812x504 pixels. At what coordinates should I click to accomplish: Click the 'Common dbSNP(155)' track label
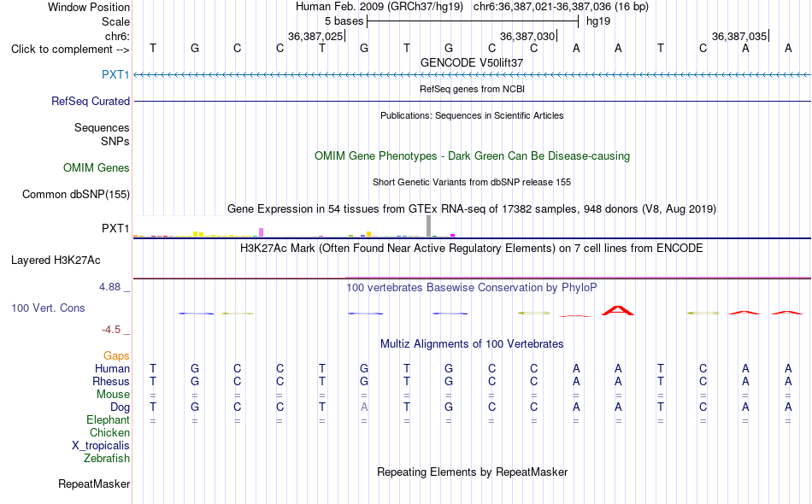point(76,194)
